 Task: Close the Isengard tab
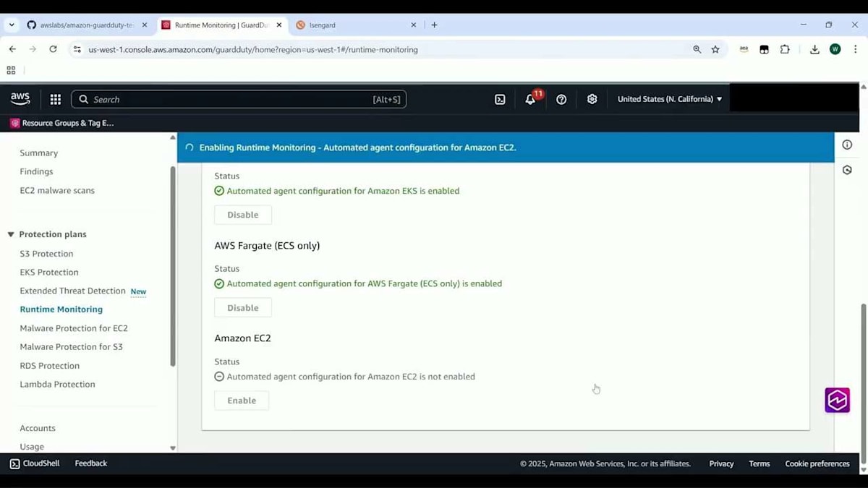414,25
